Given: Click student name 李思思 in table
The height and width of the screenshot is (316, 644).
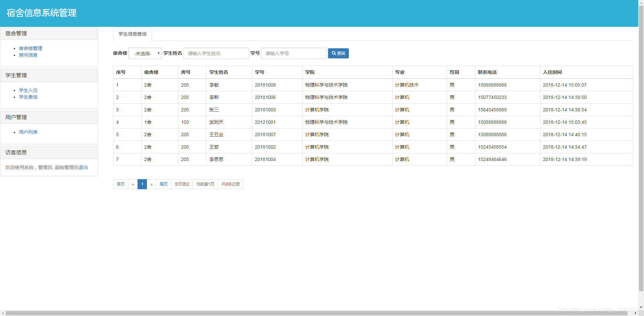Looking at the screenshot, I should click(x=216, y=159).
